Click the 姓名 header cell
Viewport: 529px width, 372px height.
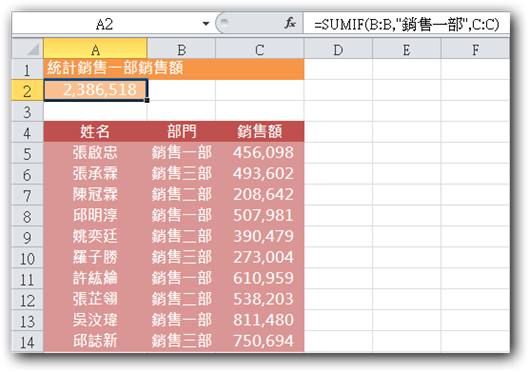coord(95,132)
